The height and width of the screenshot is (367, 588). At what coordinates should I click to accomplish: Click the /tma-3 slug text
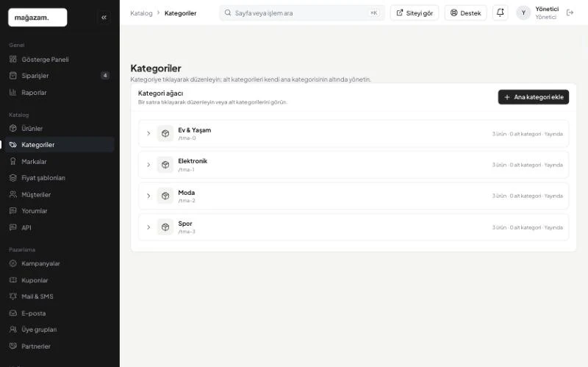coord(187,232)
